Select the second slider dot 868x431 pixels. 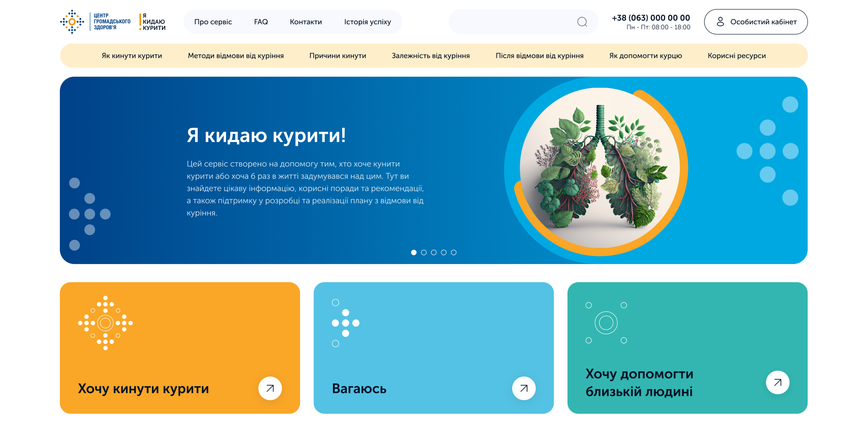click(423, 252)
